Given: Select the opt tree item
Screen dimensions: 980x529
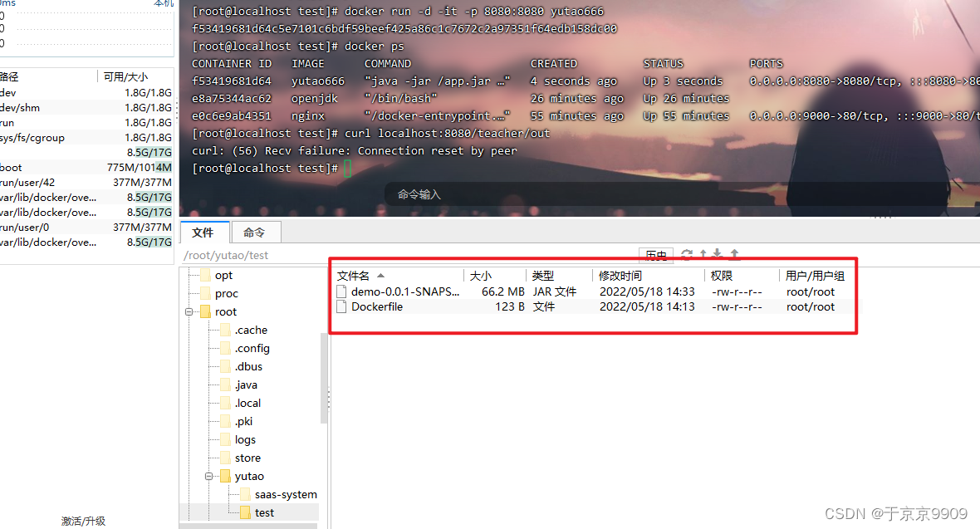Looking at the screenshot, I should pos(223,275).
